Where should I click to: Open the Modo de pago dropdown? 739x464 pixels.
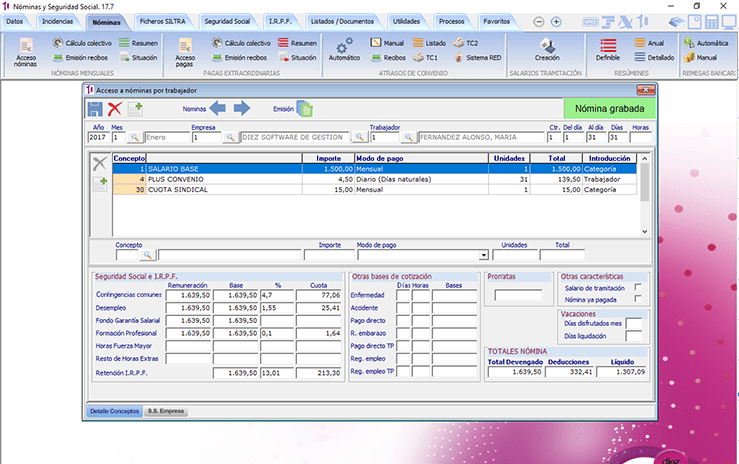pyautogui.click(x=483, y=256)
